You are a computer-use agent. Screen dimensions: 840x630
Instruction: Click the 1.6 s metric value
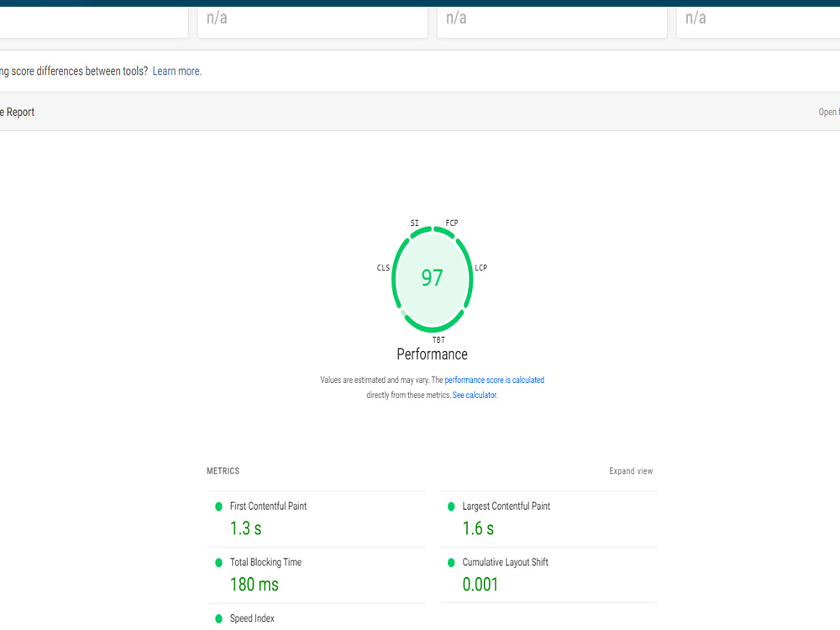[x=478, y=528]
